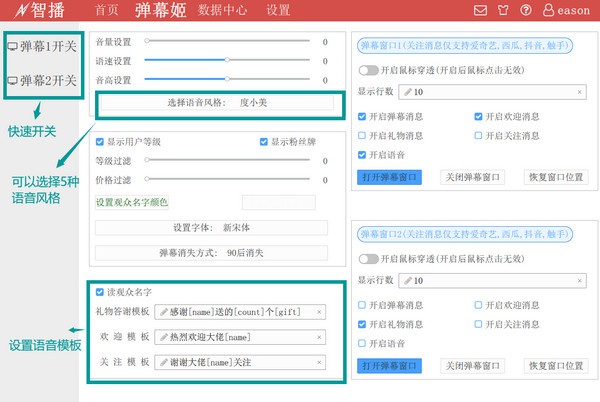The height and width of the screenshot is (402, 600).
Task: Open the help question mark icon
Action: [526, 11]
